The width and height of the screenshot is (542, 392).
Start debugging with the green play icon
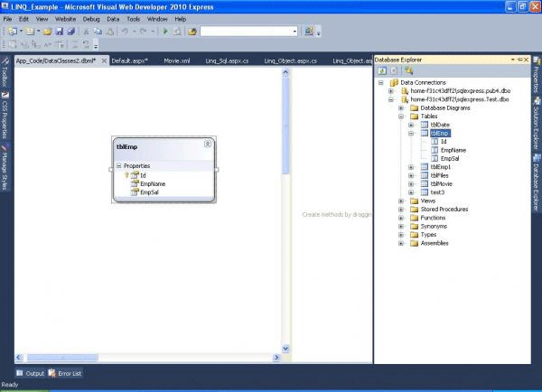tap(165, 32)
